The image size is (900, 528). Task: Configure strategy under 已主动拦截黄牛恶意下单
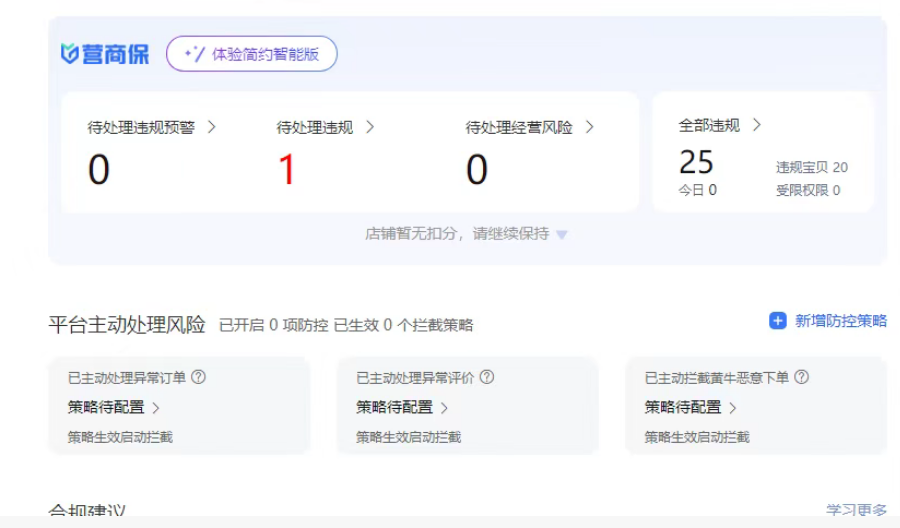pos(690,407)
